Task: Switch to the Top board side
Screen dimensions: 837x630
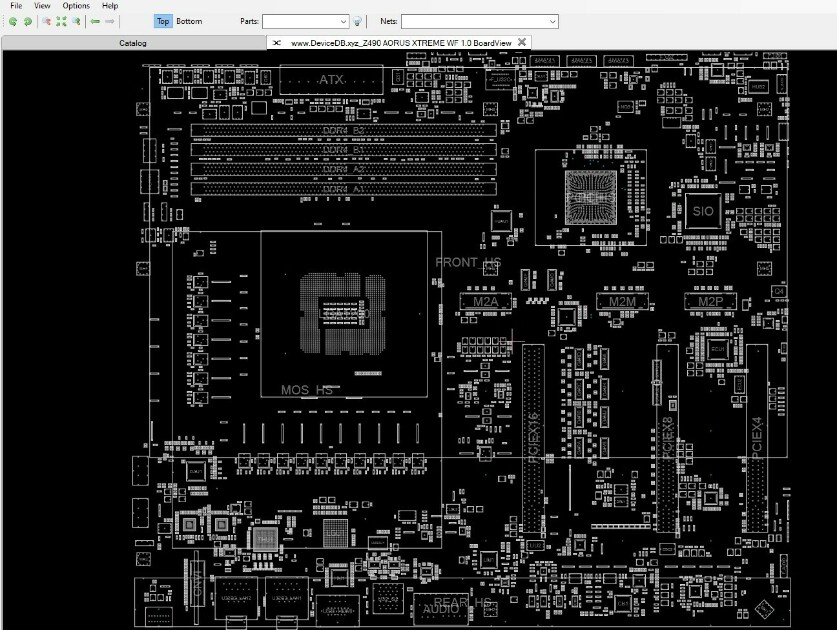Action: coord(163,21)
